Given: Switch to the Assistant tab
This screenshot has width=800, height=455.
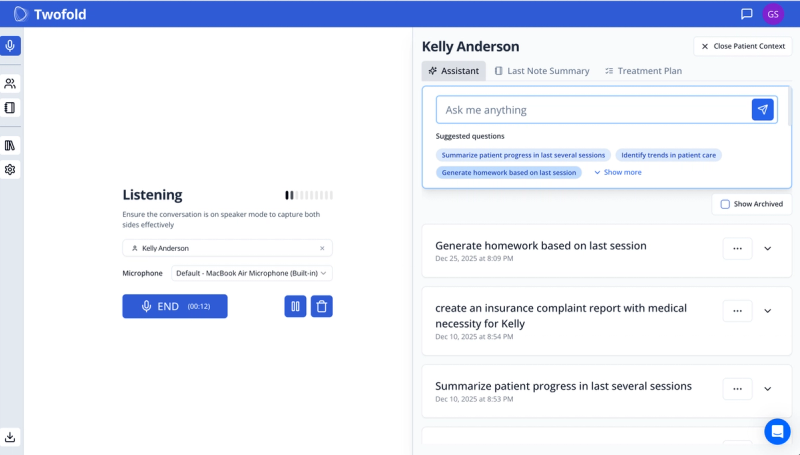Looking at the screenshot, I should 454,71.
